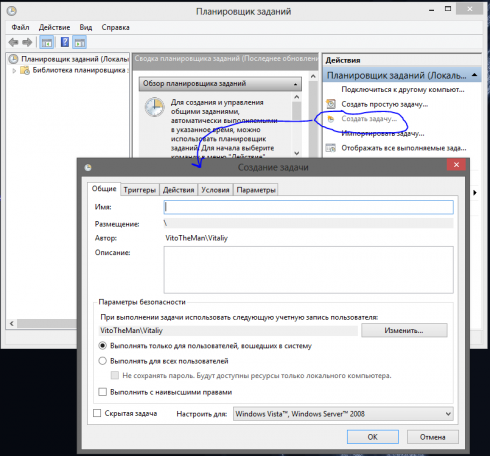The height and width of the screenshot is (456, 490).
Task: Select 'Выполнять только для пользователей, вошедших в систему'
Action: pyautogui.click(x=103, y=346)
